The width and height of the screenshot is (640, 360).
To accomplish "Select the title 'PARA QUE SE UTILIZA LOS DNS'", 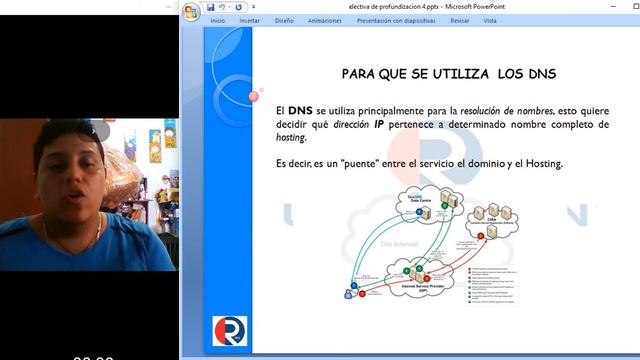I will coord(449,74).
